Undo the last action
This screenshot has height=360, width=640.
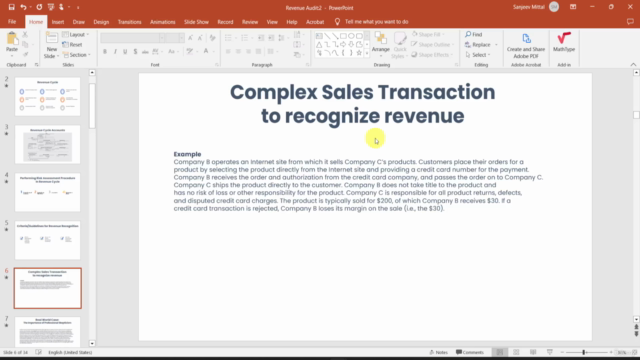23,7
